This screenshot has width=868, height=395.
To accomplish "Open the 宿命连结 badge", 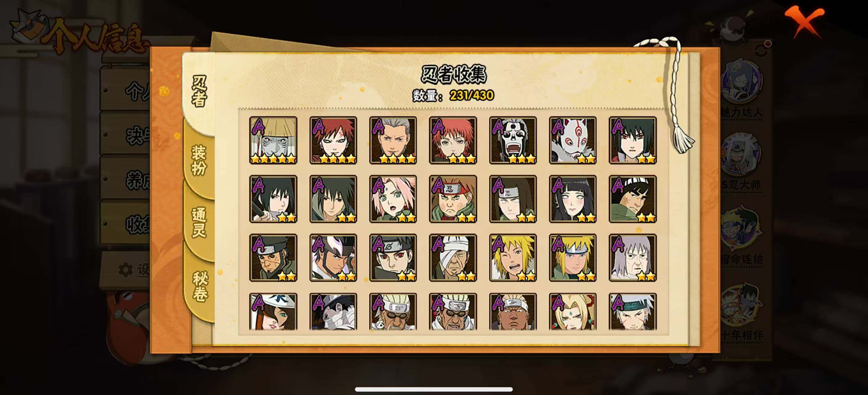I will pos(741,236).
